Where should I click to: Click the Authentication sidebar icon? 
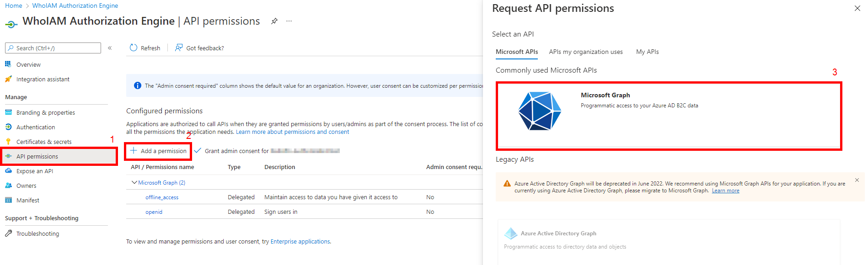coord(8,127)
